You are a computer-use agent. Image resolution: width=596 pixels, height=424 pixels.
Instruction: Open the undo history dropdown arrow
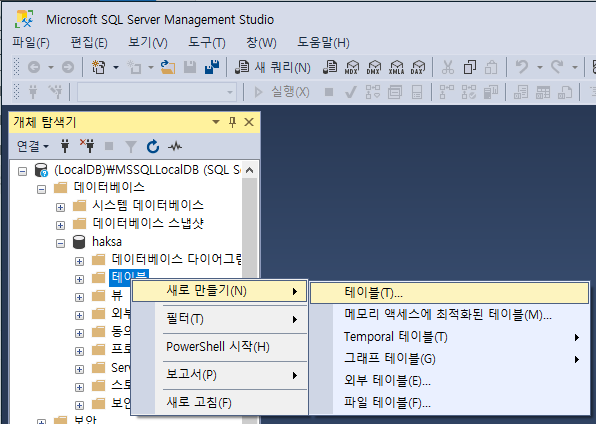(x=540, y=67)
